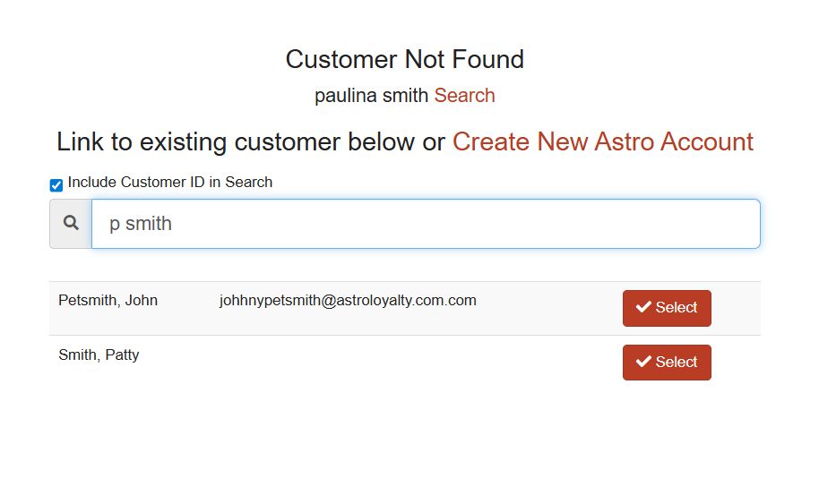This screenshot has width=819, height=504.
Task: Click the 'Customer Not Found' heading
Action: point(405,60)
